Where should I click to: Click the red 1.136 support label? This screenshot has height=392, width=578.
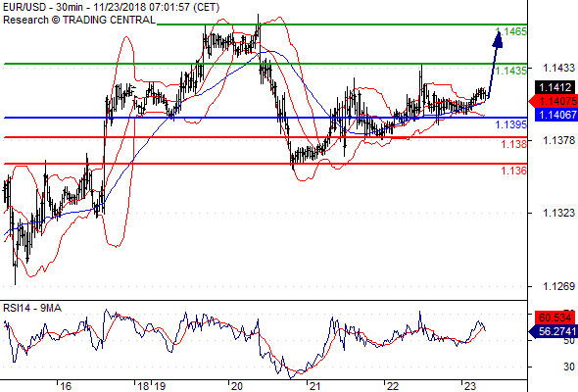514,171
